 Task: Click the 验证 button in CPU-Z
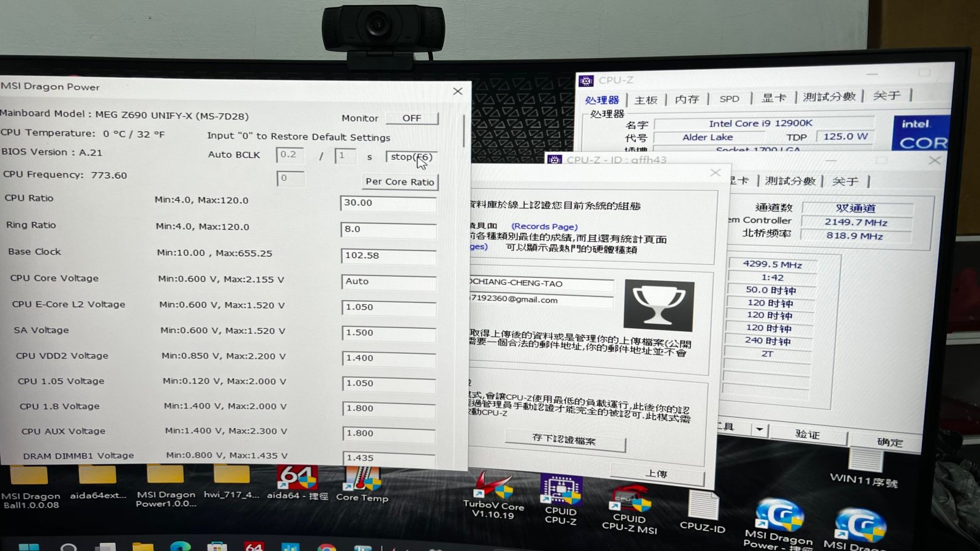pos(807,434)
